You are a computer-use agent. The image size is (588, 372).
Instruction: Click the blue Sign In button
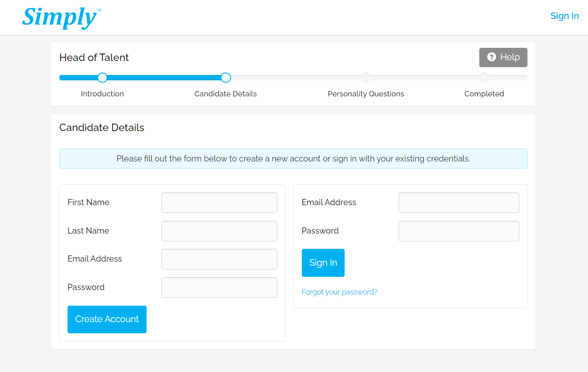pyautogui.click(x=323, y=263)
